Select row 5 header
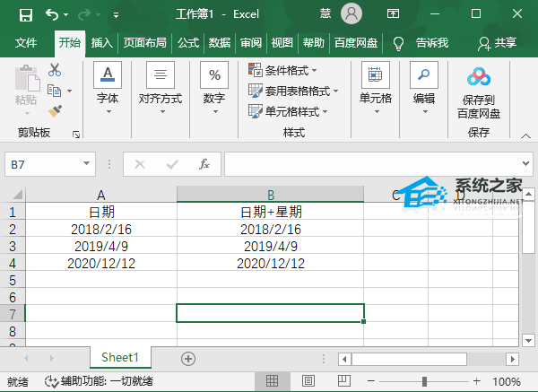The width and height of the screenshot is (538, 392). 13,280
